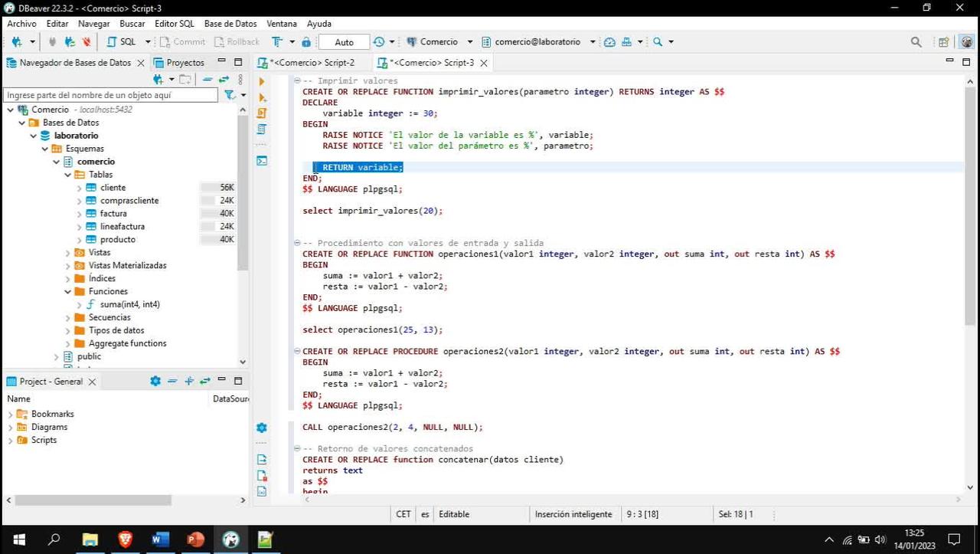Toggle the filter icon in the database navigator
Viewport: 980px width, 554px height.
pos(230,95)
